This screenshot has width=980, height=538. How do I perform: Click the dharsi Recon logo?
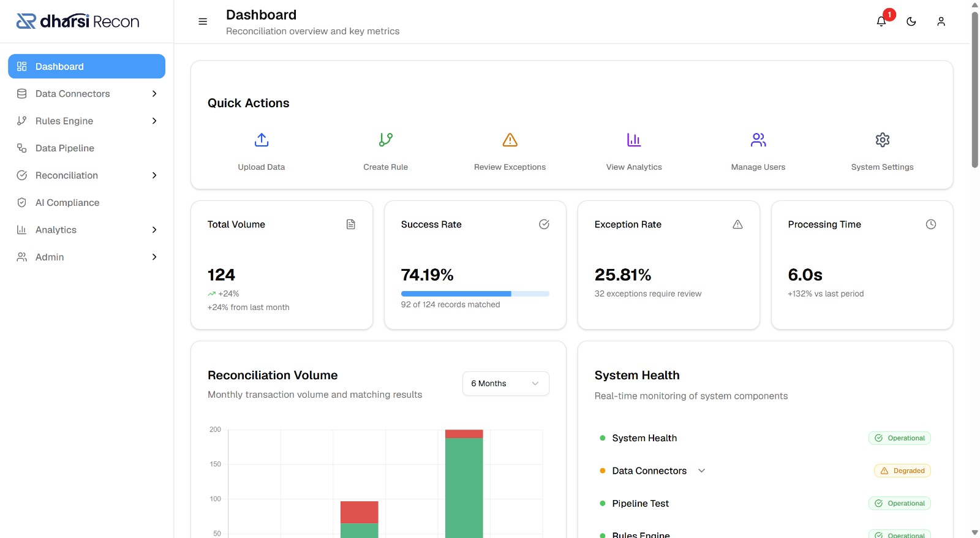pyautogui.click(x=78, y=21)
